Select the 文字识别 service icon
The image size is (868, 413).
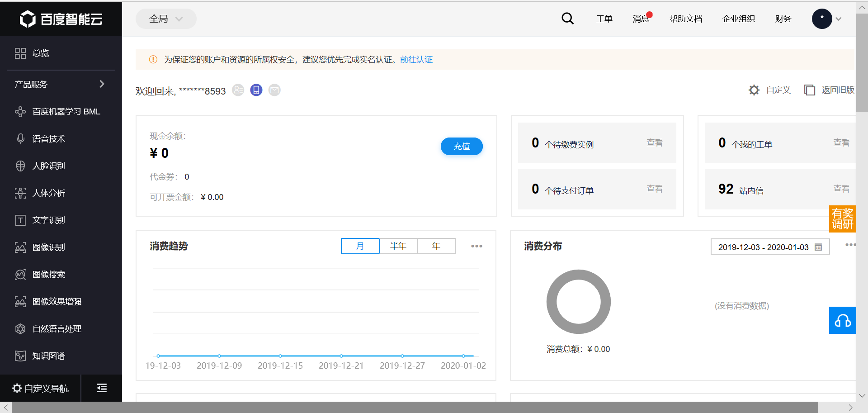pyautogui.click(x=20, y=220)
